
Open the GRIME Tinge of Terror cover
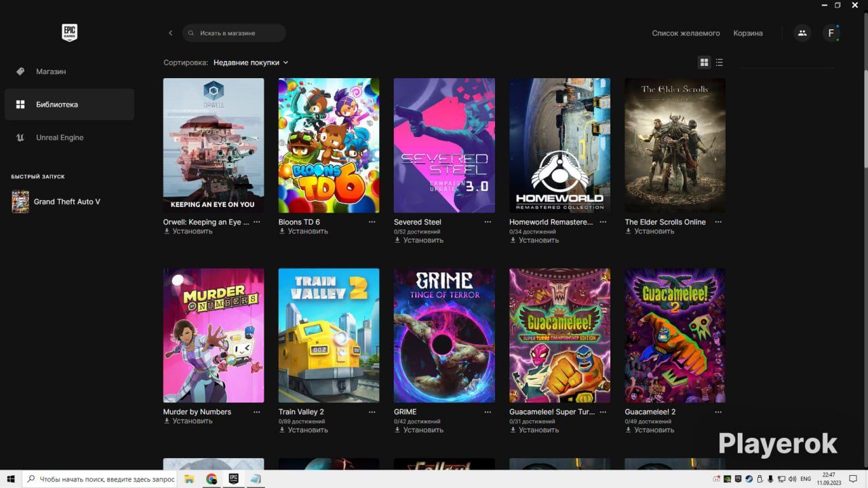coord(444,335)
